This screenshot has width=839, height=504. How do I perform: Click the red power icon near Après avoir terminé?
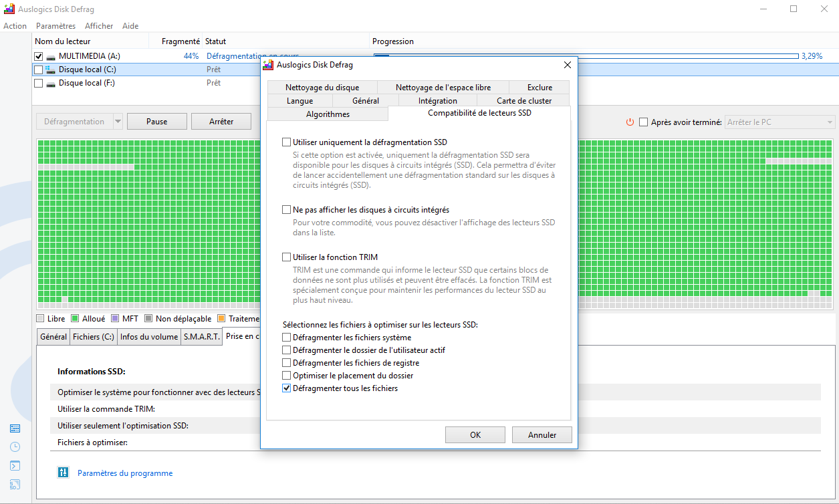click(x=629, y=122)
